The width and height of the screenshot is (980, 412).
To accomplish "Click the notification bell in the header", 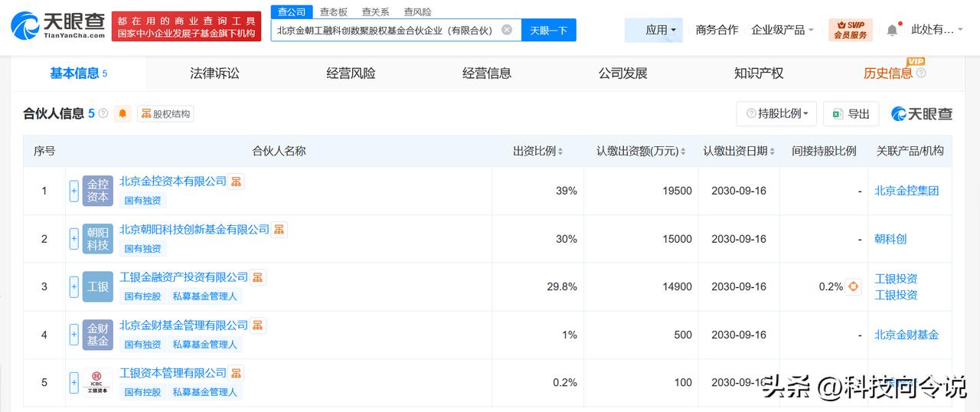I will [892, 30].
